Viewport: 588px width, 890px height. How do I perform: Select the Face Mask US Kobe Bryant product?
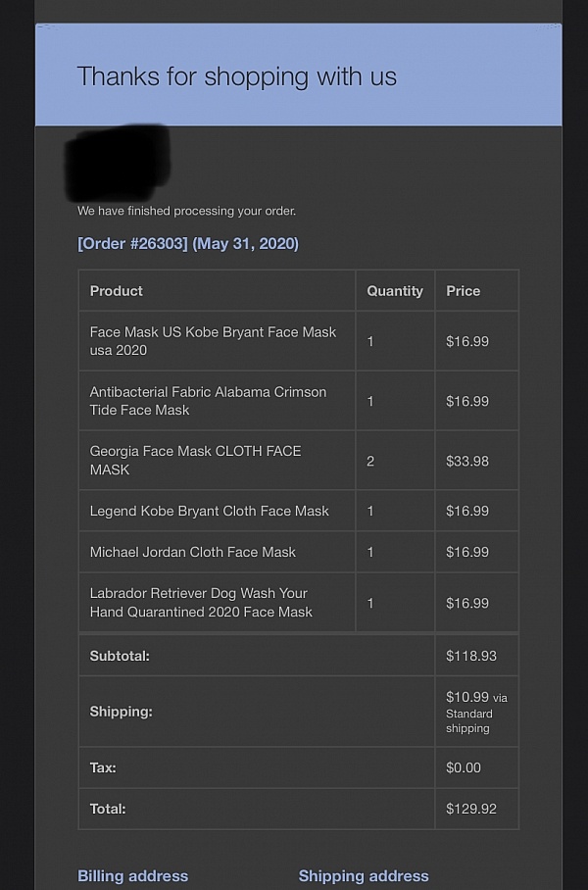(213, 341)
